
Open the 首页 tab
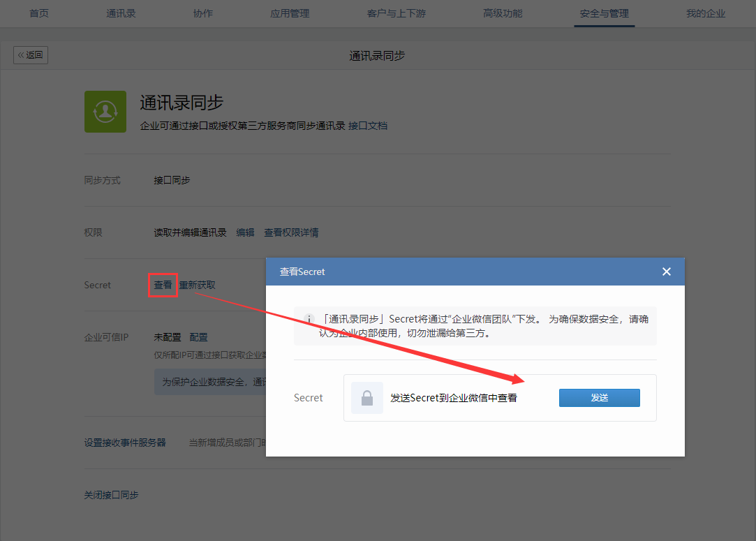pos(39,13)
